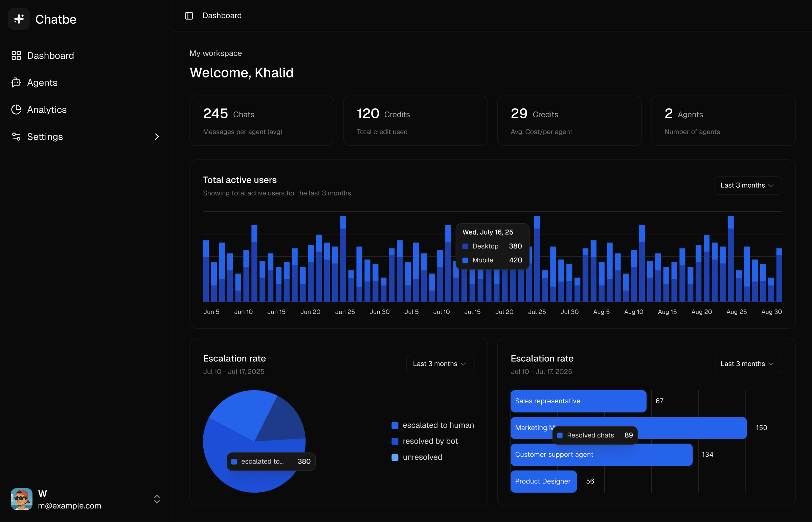Click the 'Wed, July 16, 25' tooltip date
Screen dimensions: 812x522
click(488, 232)
